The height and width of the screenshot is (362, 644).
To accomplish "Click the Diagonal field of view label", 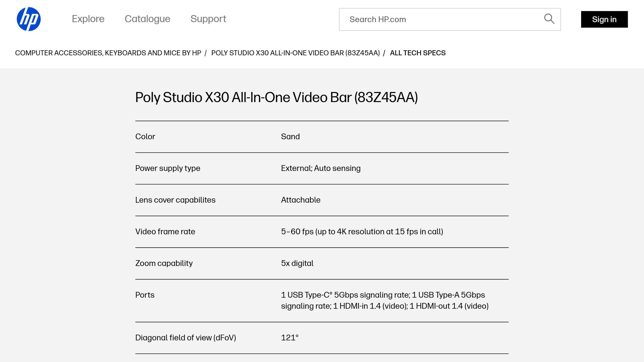I will coord(186,338).
